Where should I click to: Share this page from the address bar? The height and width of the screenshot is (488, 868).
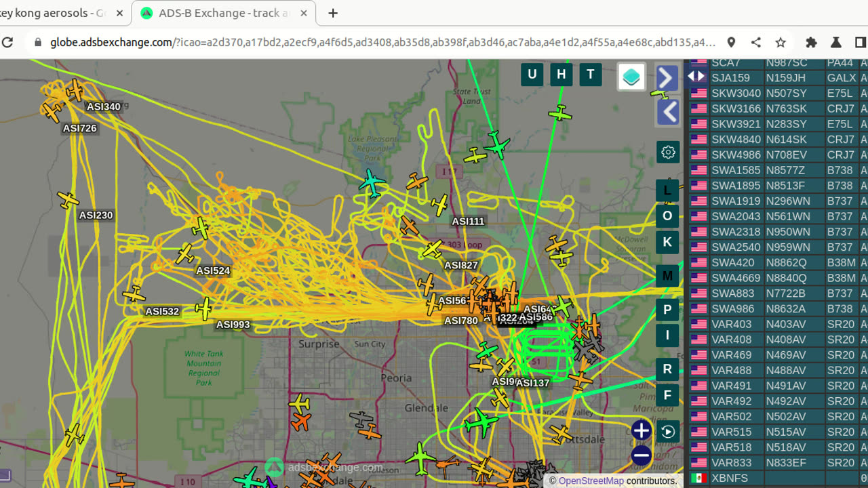point(756,42)
